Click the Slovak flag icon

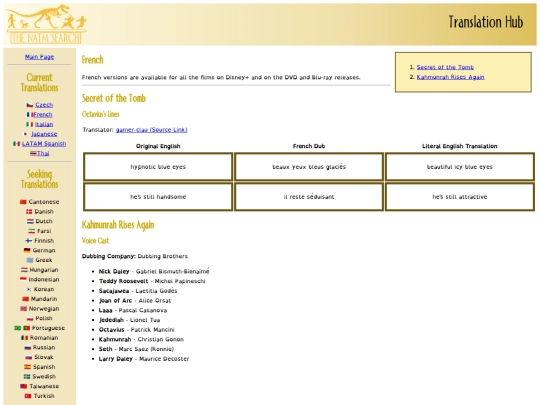point(29,357)
